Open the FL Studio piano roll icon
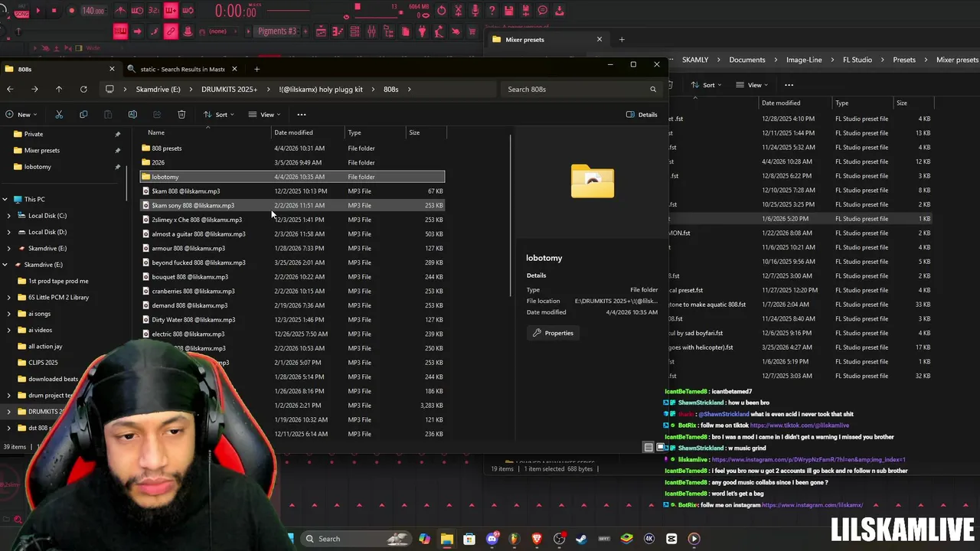980x551 pixels. 338,31
